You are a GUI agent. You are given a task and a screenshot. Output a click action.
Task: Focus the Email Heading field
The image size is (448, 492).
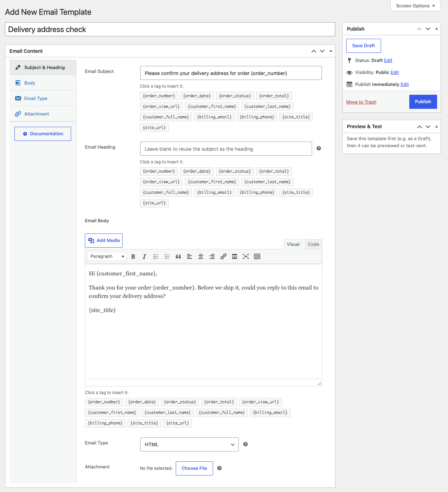pos(226,149)
